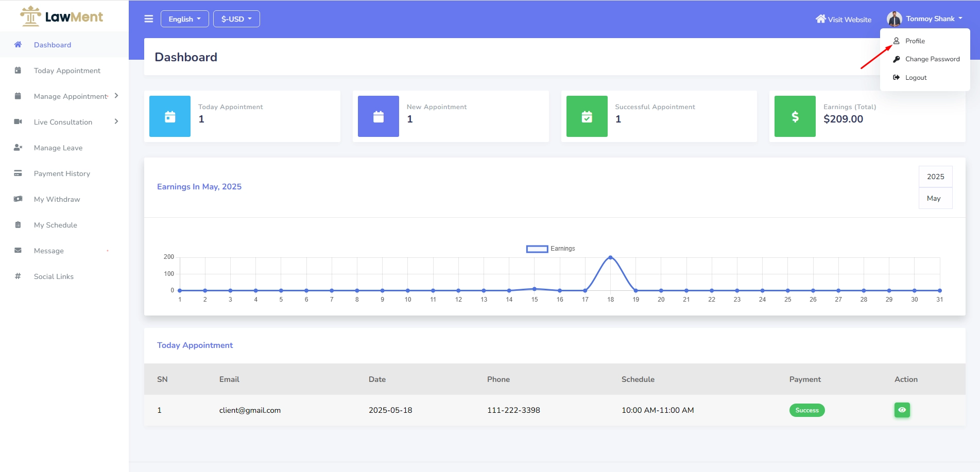Open My Schedule in the sidebar
980x472 pixels.
coord(64,225)
